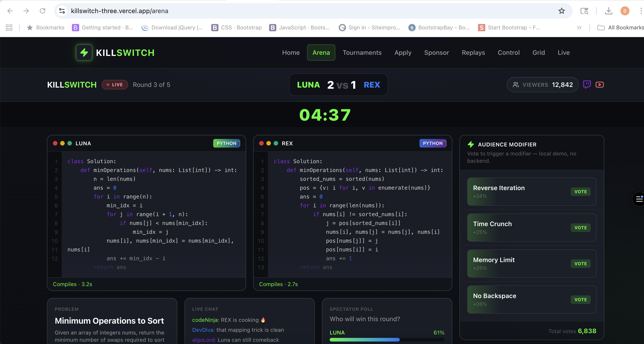The image size is (644, 344).
Task: Open the Grid nav item
Action: pos(538,53)
